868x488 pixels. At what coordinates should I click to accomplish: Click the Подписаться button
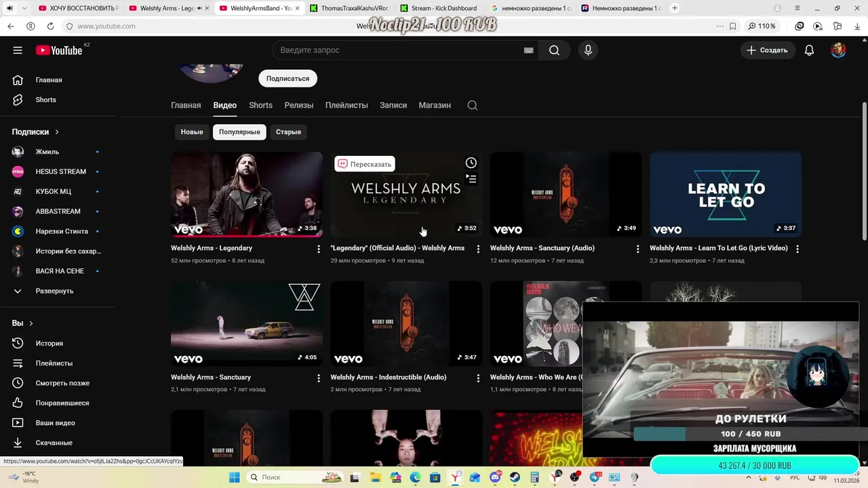tap(288, 79)
